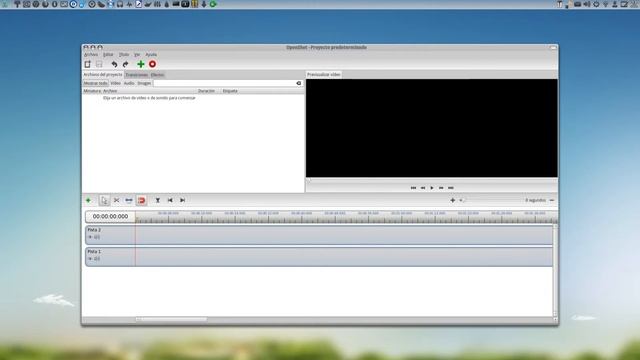Click the Redo arrow icon
This screenshot has width=640, height=360.
coord(126,64)
